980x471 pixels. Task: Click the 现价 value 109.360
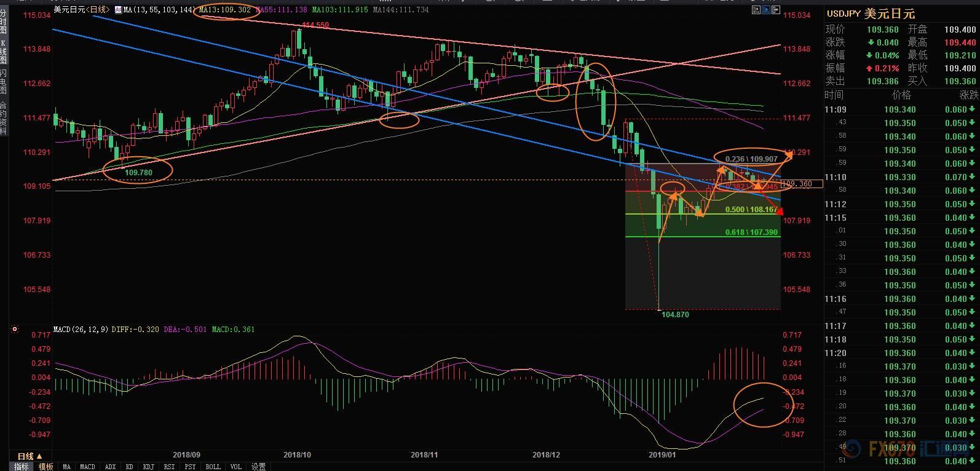882,30
